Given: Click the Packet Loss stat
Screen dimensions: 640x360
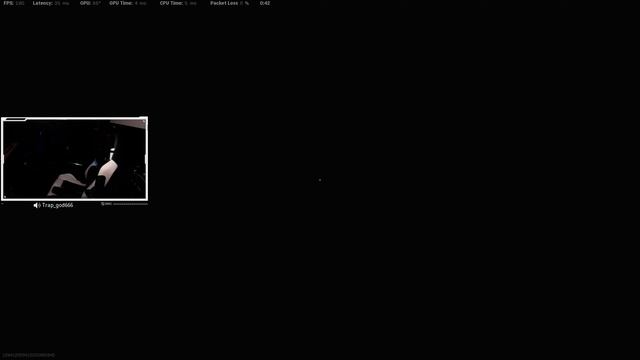Looking at the screenshot, I should [x=230, y=3].
